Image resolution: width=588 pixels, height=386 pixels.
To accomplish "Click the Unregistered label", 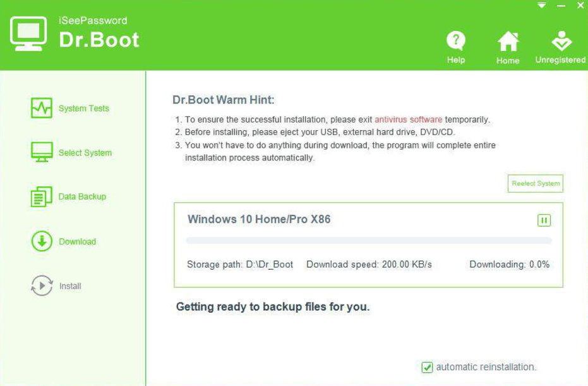I will 560,59.
